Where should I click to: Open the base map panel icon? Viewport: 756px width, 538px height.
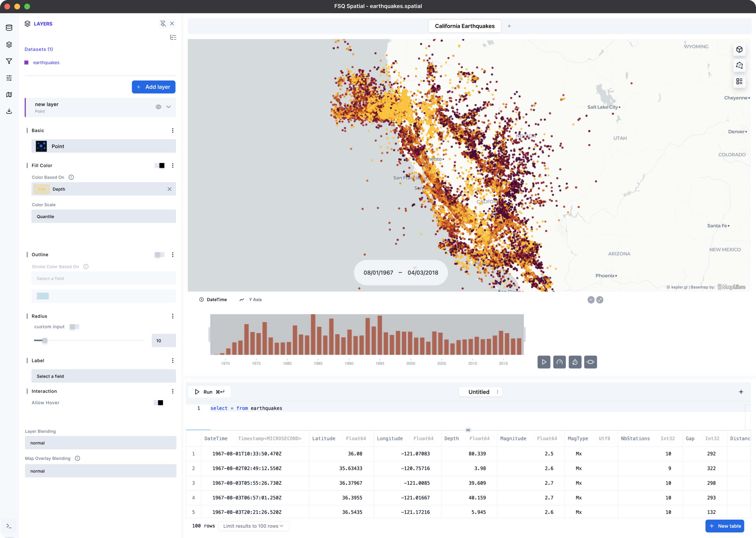pos(9,95)
